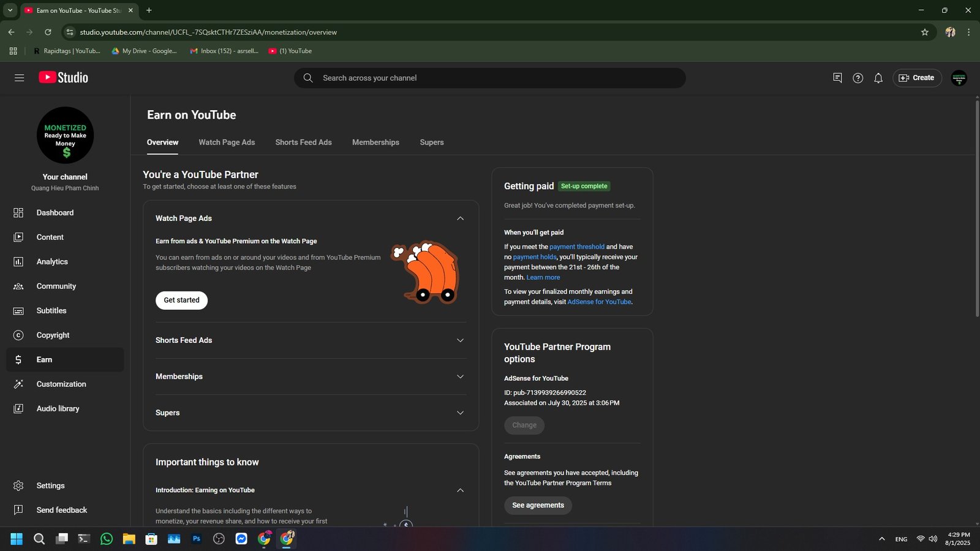
Task: Open the hamburger navigation menu
Action: point(19,78)
